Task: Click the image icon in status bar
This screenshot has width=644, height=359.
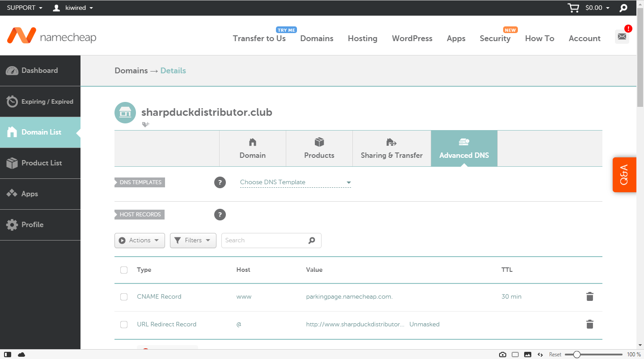Action: point(528,355)
